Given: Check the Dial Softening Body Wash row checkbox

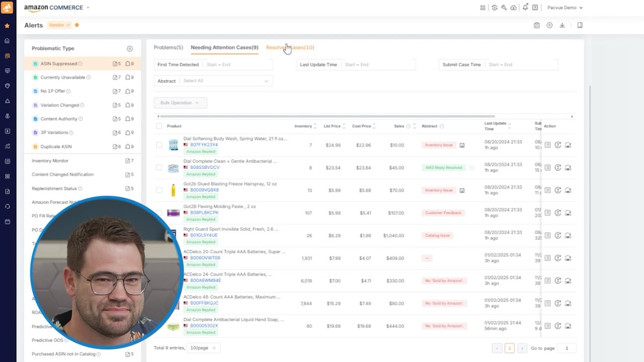Looking at the screenshot, I should pos(159,145).
